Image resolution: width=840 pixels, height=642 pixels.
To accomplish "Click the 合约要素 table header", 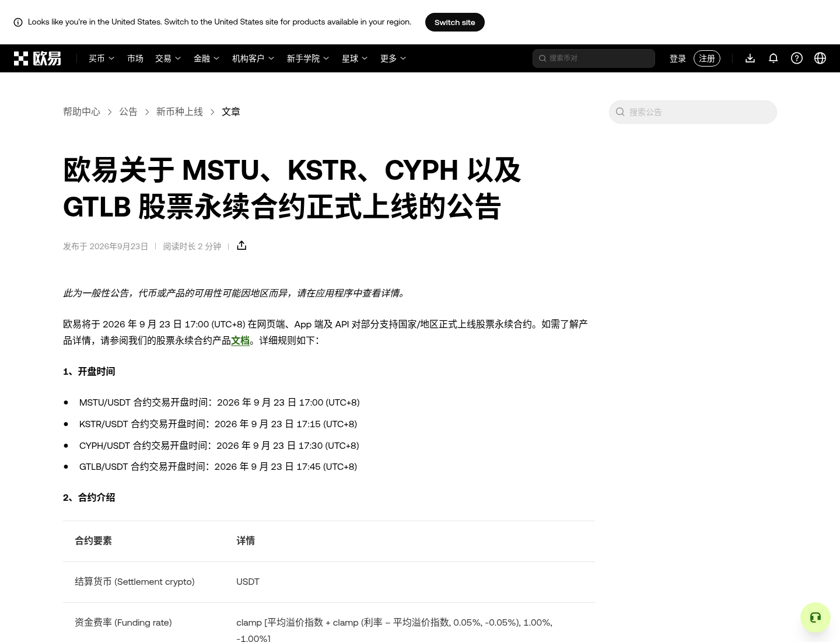I will tap(93, 541).
